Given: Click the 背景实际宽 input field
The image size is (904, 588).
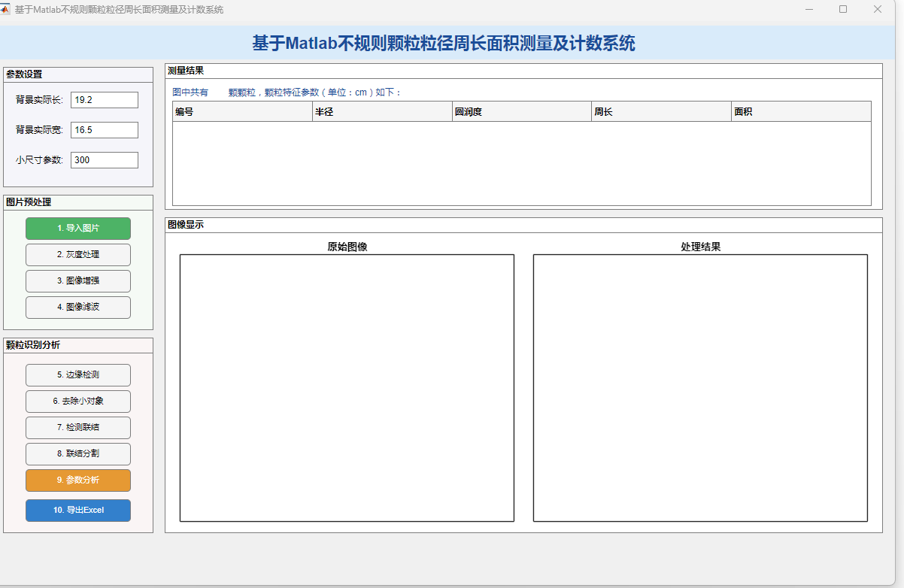Looking at the screenshot, I should (105, 130).
